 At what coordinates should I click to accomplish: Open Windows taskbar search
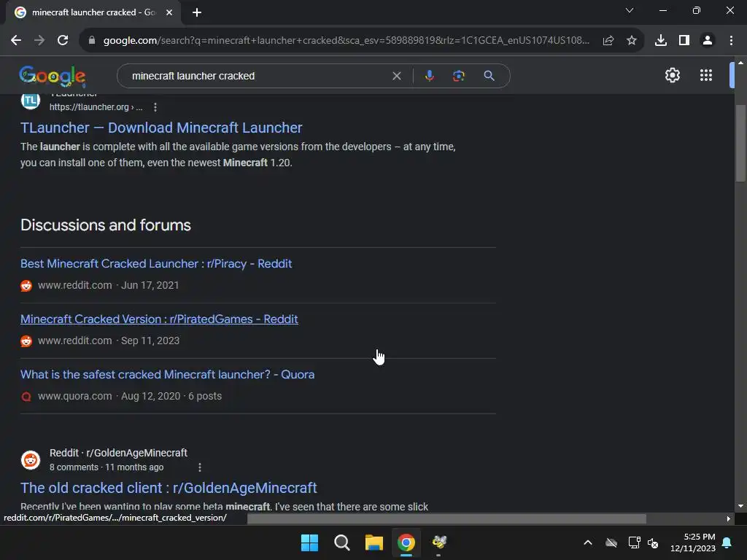coord(342,542)
